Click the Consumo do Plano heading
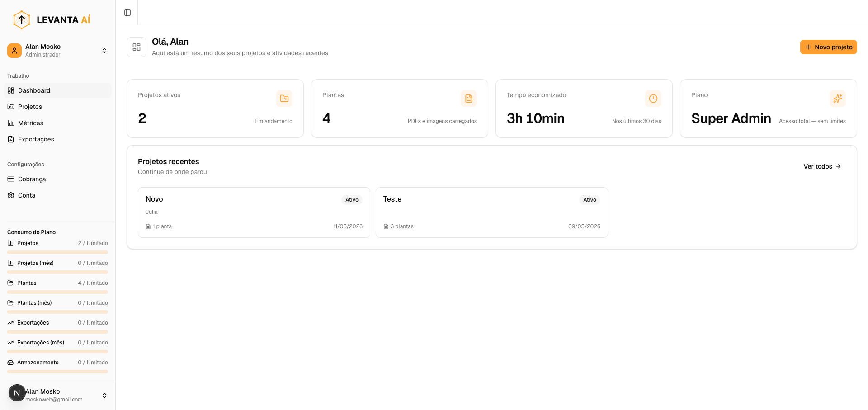The height and width of the screenshot is (410, 868). 32,232
